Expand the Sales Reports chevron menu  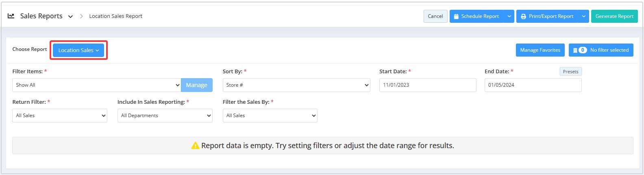point(70,17)
